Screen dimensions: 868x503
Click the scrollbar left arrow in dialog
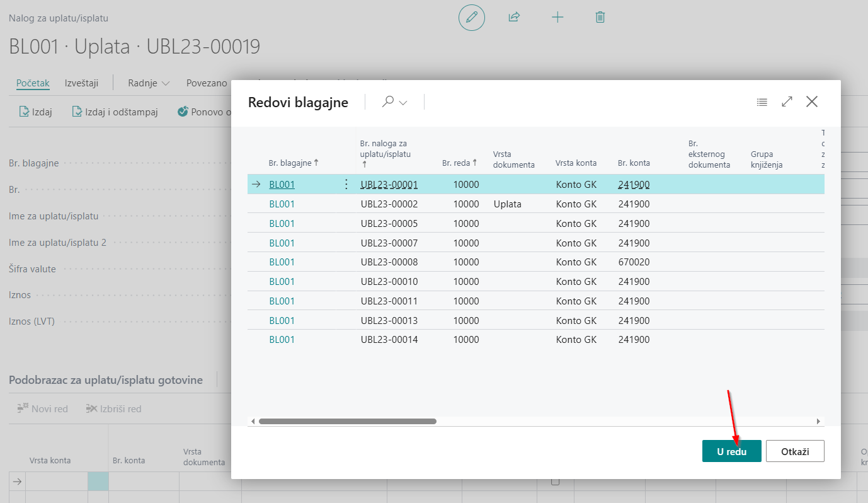point(253,421)
